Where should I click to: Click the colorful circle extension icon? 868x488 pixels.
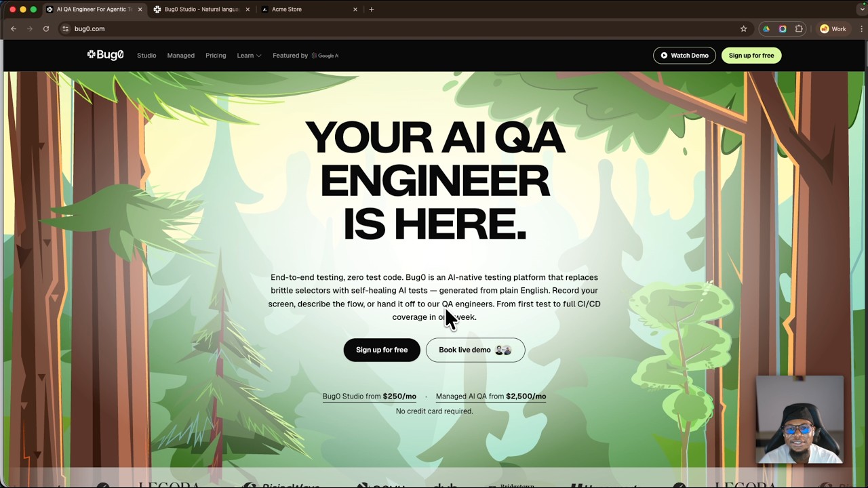(x=783, y=28)
